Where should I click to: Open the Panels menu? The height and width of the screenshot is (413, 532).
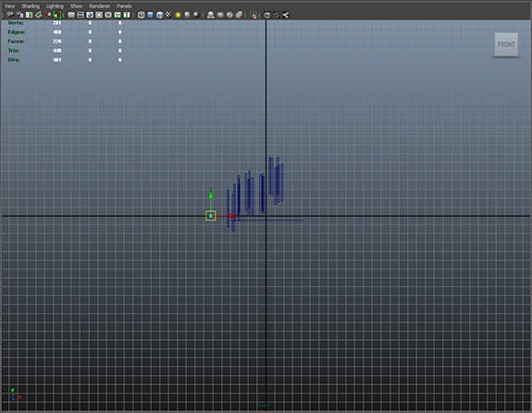point(124,6)
